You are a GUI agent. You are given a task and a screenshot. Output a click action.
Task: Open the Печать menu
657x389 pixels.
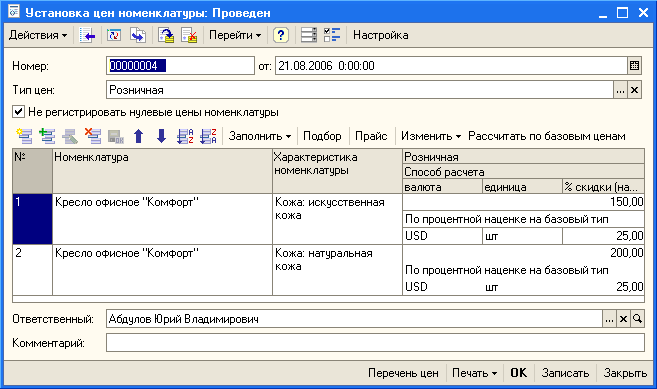[x=474, y=373]
